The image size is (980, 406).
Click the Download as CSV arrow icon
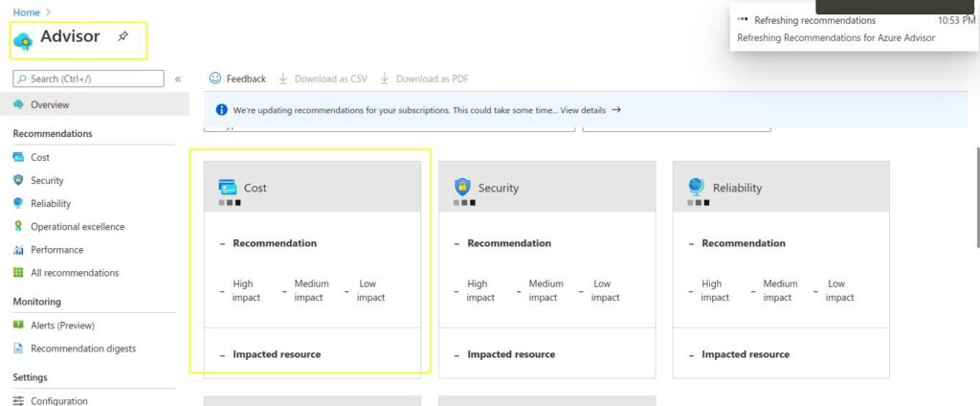pos(282,79)
